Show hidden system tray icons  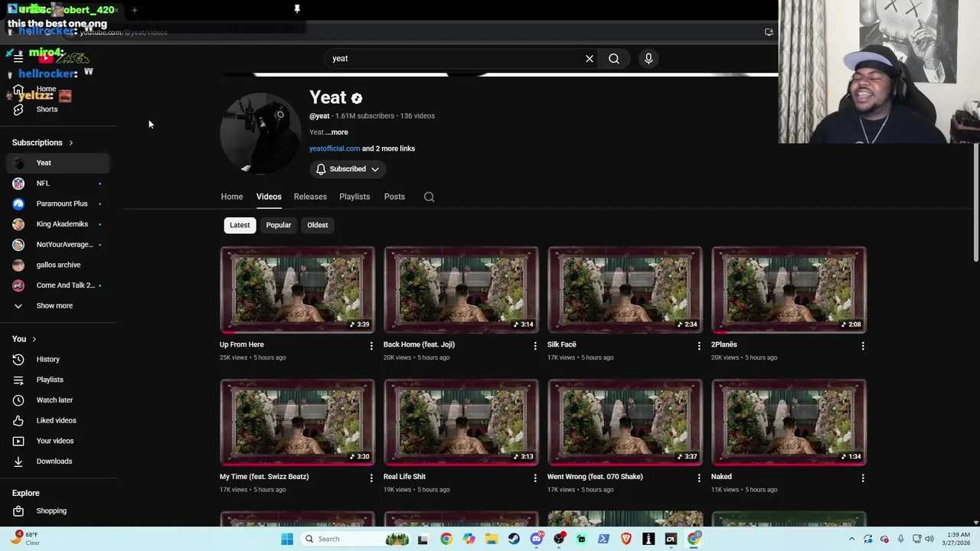tap(851, 539)
